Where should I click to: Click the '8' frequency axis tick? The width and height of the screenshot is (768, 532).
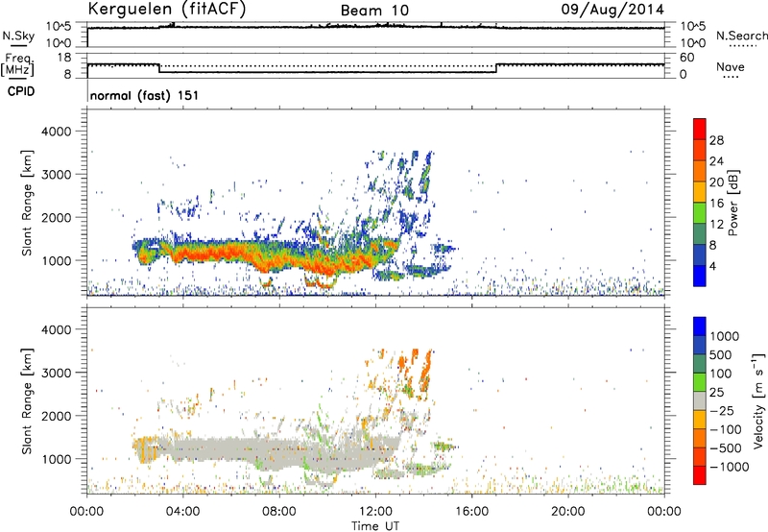point(67,75)
